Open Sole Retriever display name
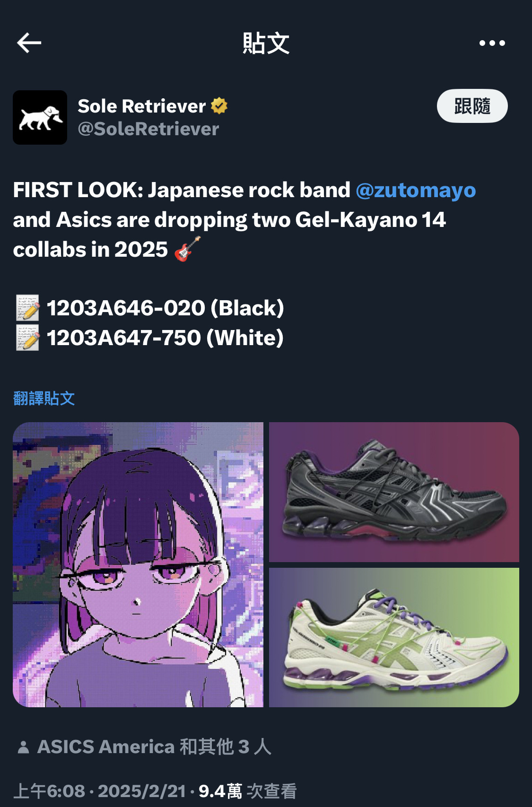532x807 pixels. 142,106
